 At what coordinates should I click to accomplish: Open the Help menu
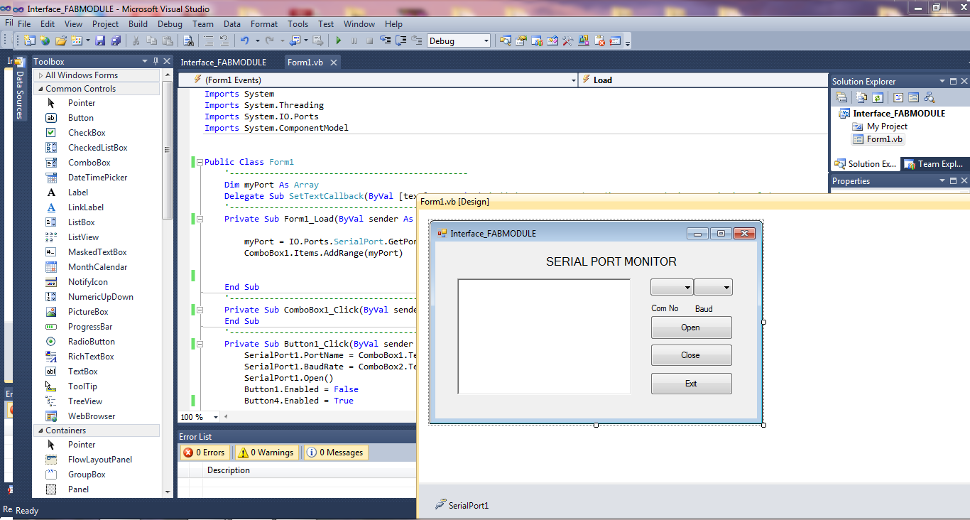393,24
